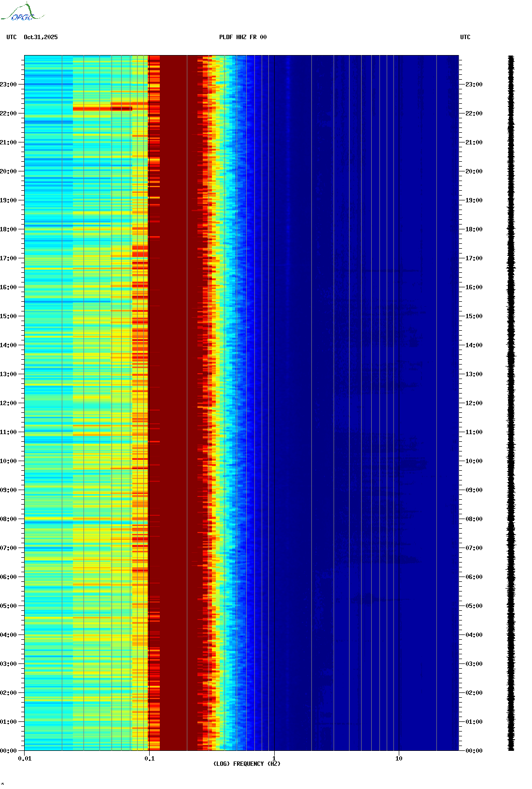Viewport: 532px width, 789px height.
Task: Click 14:00 on the left time axis
Action: click(8, 345)
